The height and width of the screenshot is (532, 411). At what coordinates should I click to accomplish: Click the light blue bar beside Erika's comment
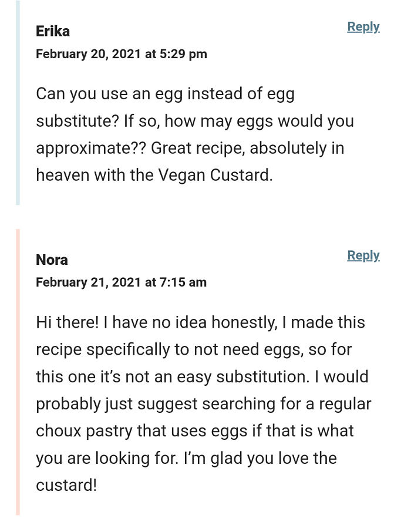pyautogui.click(x=18, y=102)
